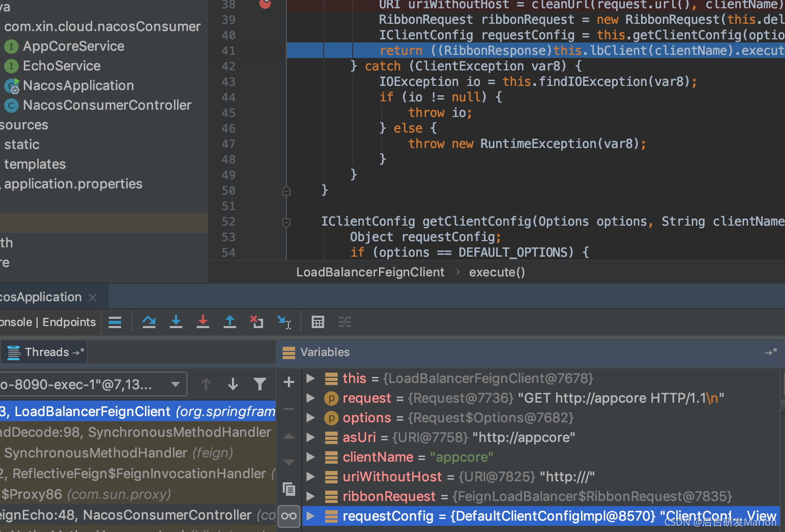The image size is (785, 532).
Task: Open the Endpoints tab
Action: (69, 322)
